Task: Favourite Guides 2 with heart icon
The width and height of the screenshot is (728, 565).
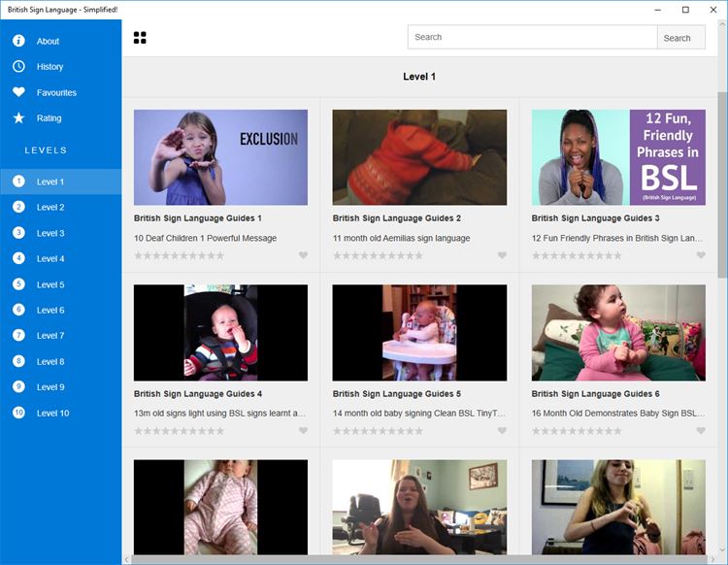Action: click(x=502, y=255)
